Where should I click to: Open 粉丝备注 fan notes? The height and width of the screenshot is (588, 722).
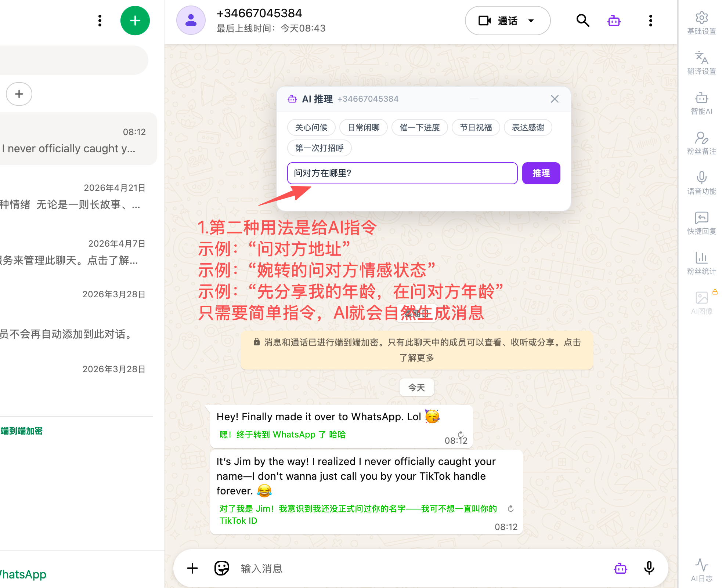click(701, 143)
